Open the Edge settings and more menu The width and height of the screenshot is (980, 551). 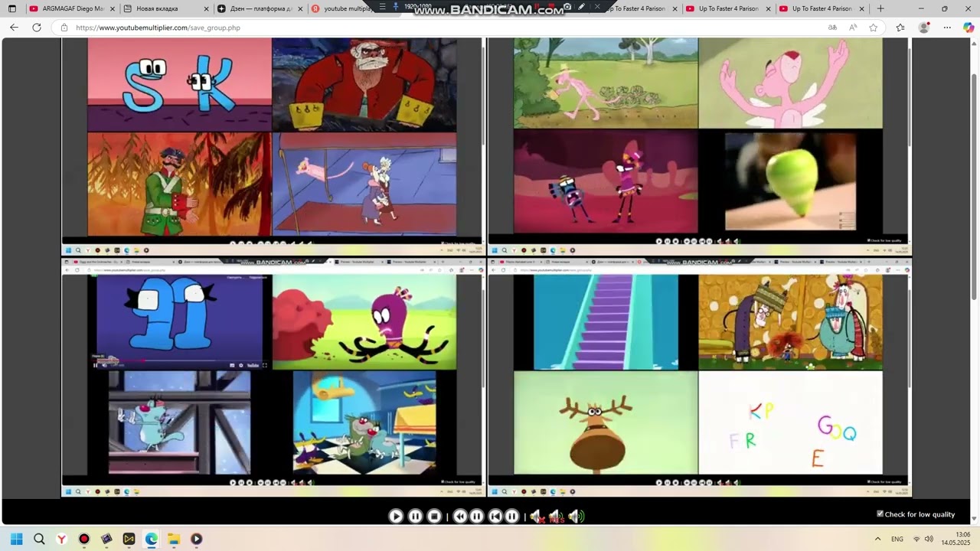click(x=947, y=28)
